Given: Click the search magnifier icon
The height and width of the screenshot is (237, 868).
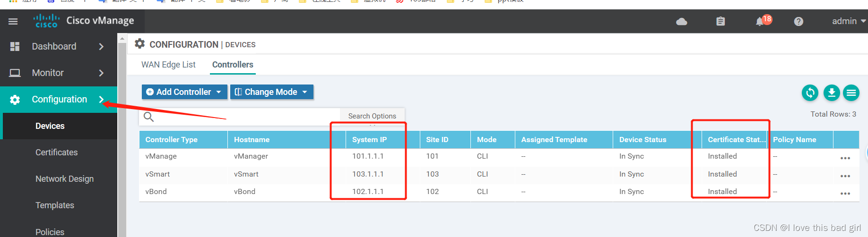Looking at the screenshot, I should (x=148, y=117).
